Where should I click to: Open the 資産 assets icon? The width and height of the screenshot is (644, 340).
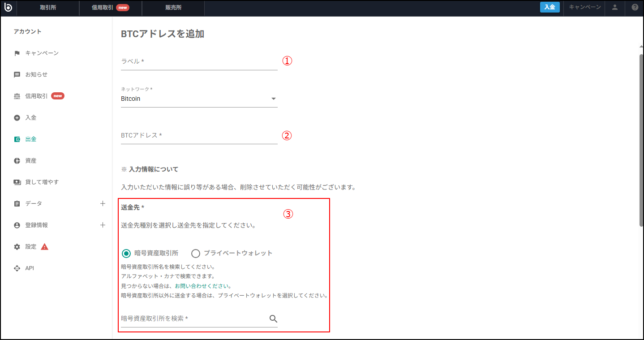(x=17, y=160)
